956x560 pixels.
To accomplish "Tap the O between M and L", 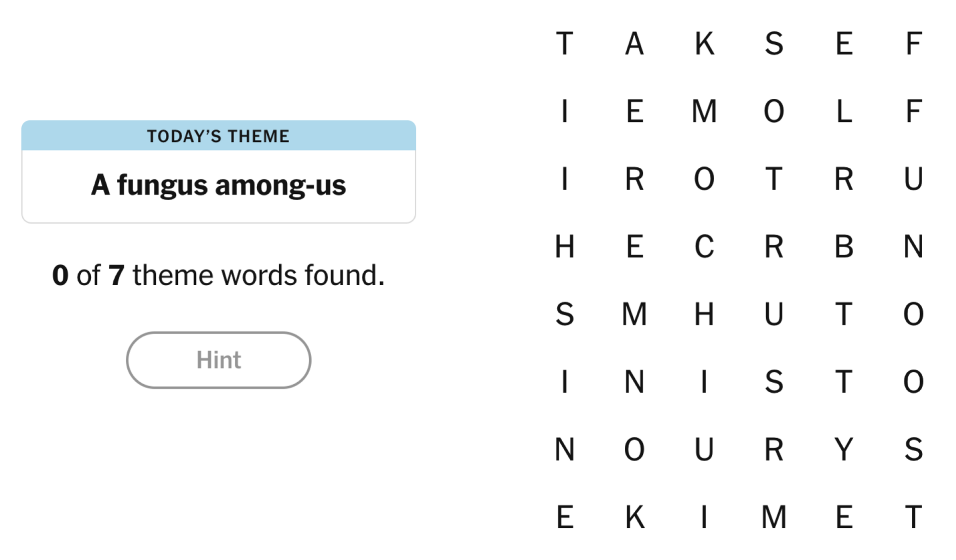I will pos(774,111).
